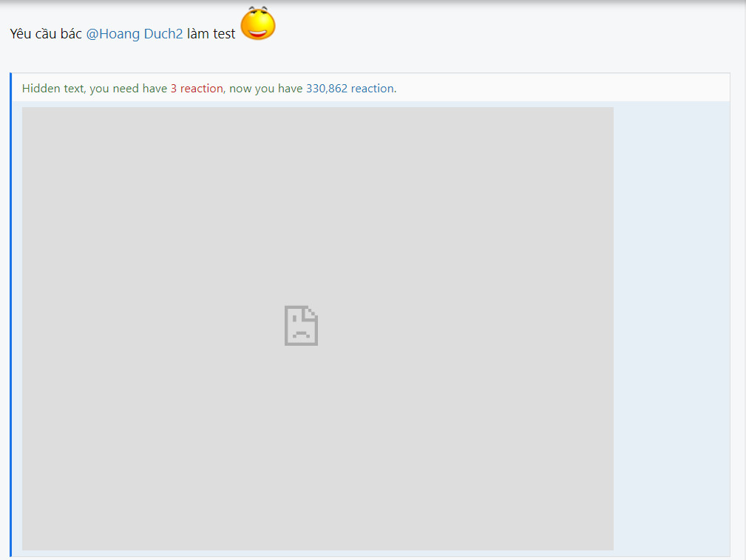Open the @Hoang Duch2 user mention link

(x=134, y=34)
